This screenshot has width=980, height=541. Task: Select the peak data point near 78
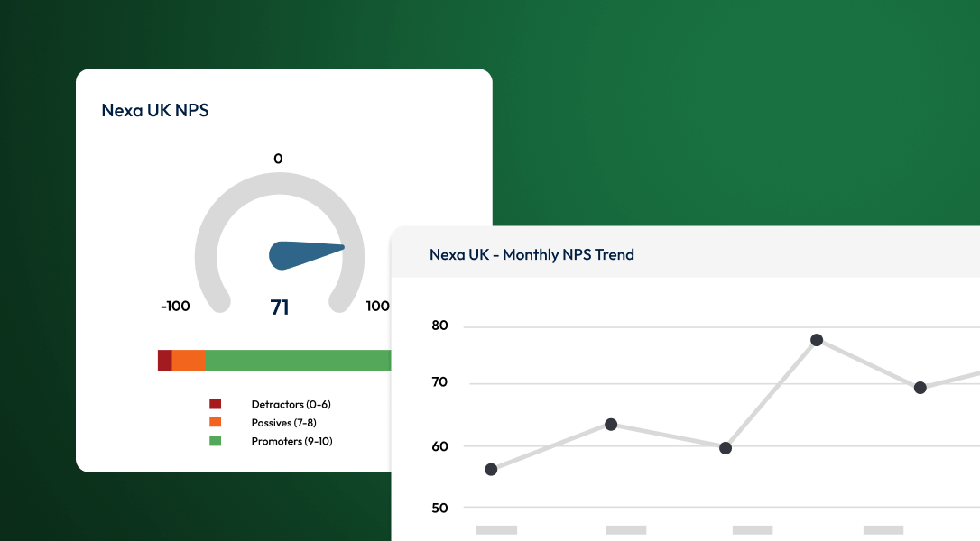[x=816, y=339]
